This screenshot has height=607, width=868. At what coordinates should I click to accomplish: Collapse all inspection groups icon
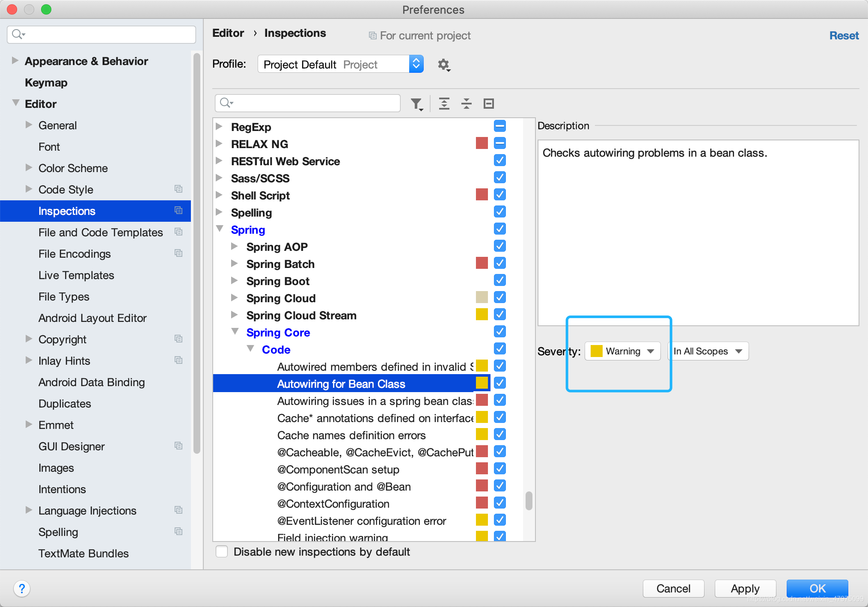(467, 104)
